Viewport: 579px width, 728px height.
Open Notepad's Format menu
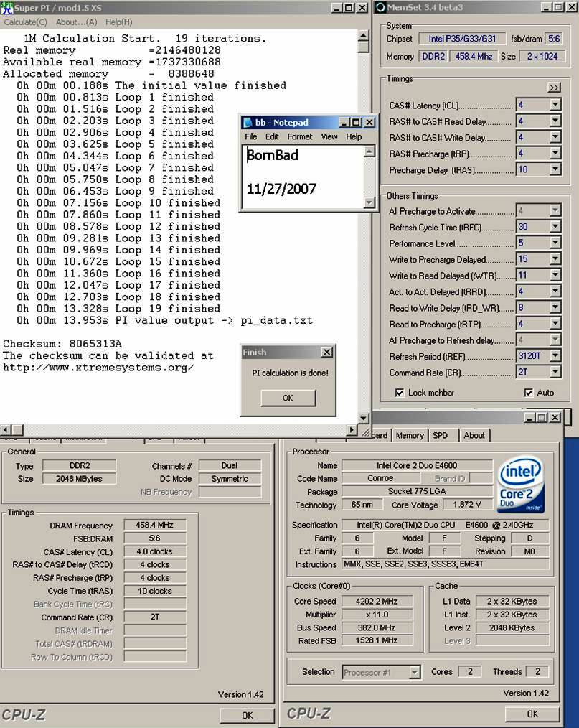(x=300, y=136)
